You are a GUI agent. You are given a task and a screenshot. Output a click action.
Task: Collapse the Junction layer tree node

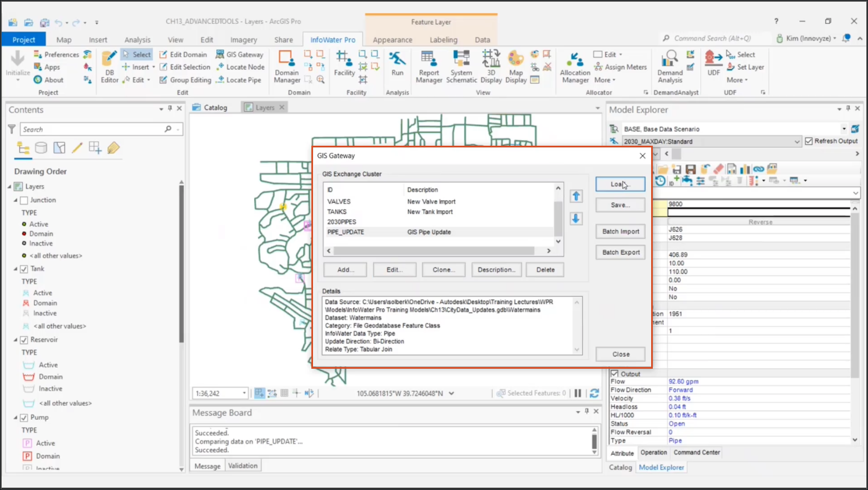tap(16, 200)
